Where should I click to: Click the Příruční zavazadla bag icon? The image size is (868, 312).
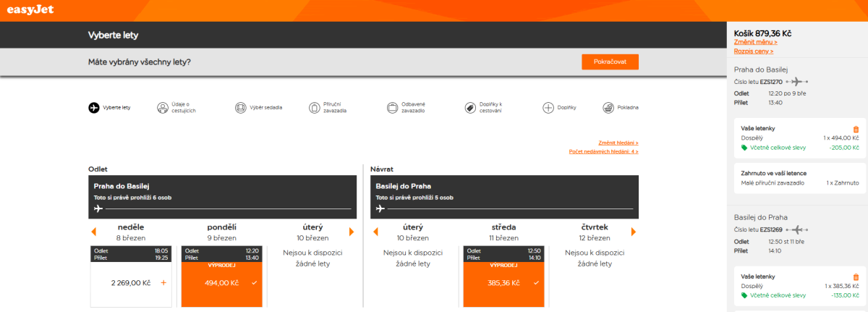coord(314,107)
